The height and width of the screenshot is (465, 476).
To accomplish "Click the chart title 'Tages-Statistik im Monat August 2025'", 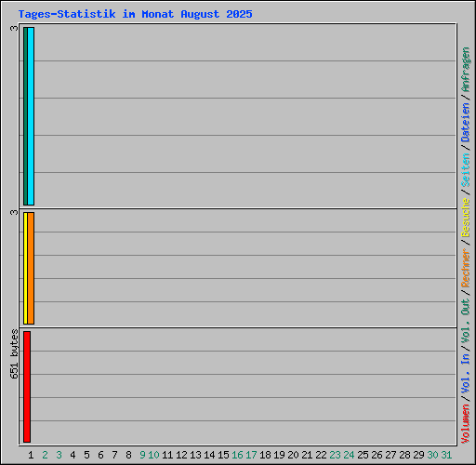I will coord(136,14).
